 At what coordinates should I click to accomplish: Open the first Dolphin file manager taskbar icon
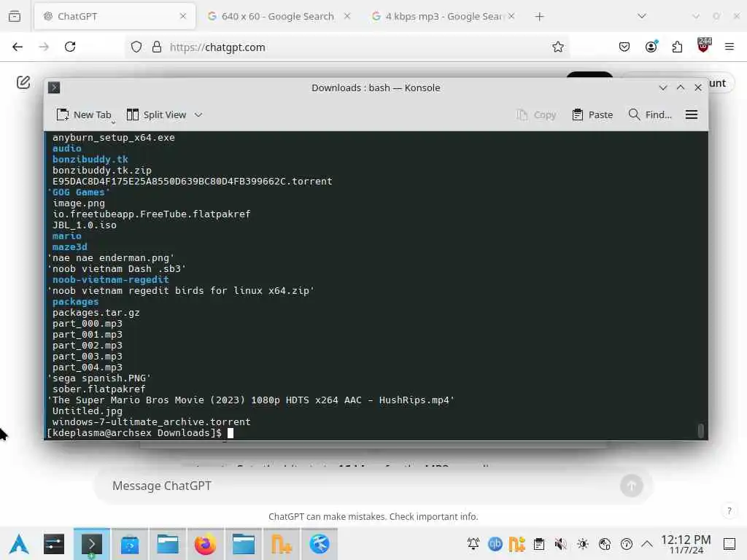pos(168,544)
